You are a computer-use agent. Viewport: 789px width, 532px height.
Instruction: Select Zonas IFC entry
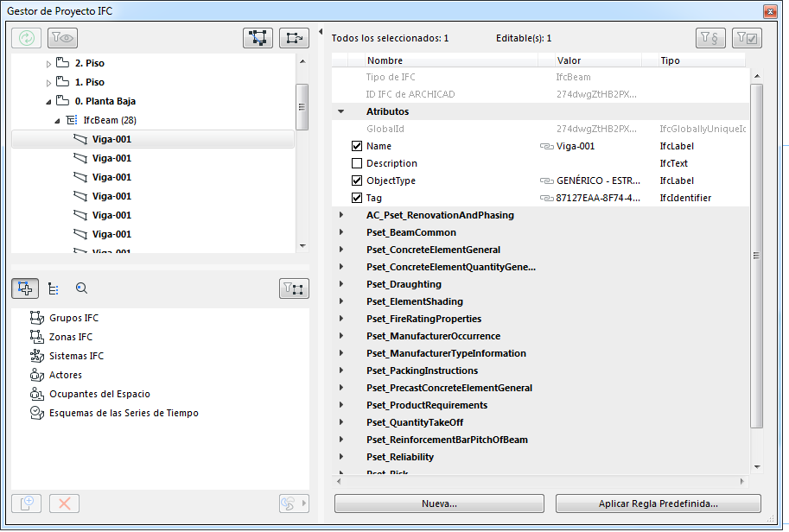71,337
